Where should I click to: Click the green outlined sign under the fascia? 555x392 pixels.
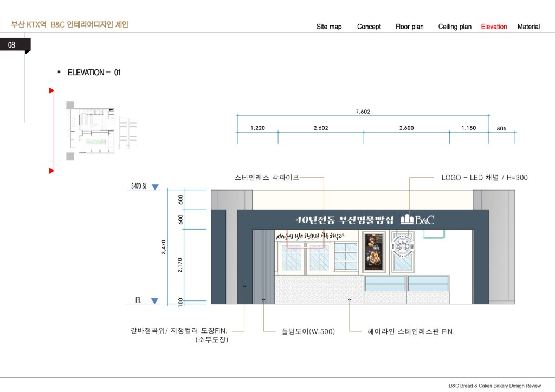pyautogui.click(x=434, y=233)
